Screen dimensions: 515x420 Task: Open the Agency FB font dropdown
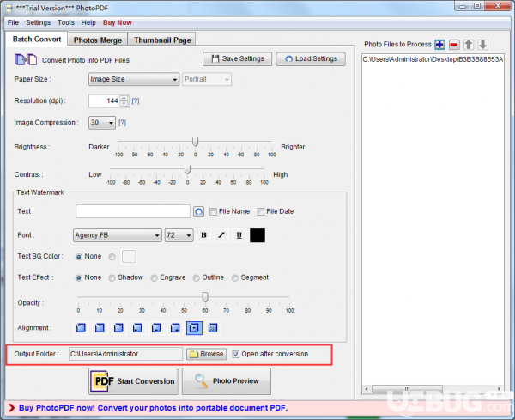pyautogui.click(x=118, y=235)
